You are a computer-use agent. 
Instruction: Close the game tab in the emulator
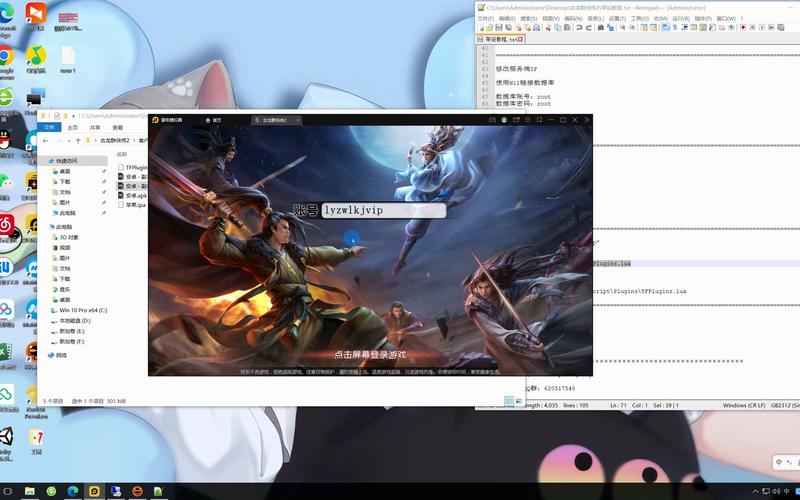(297, 120)
